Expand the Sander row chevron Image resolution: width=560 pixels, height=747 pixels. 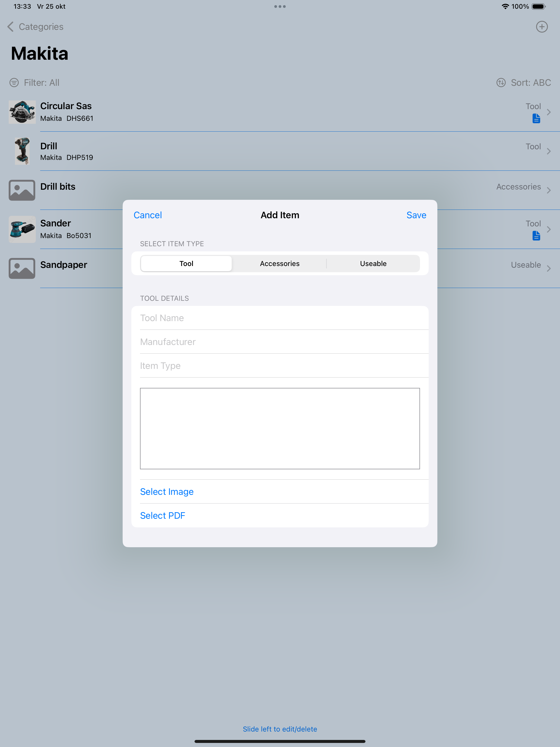549,229
